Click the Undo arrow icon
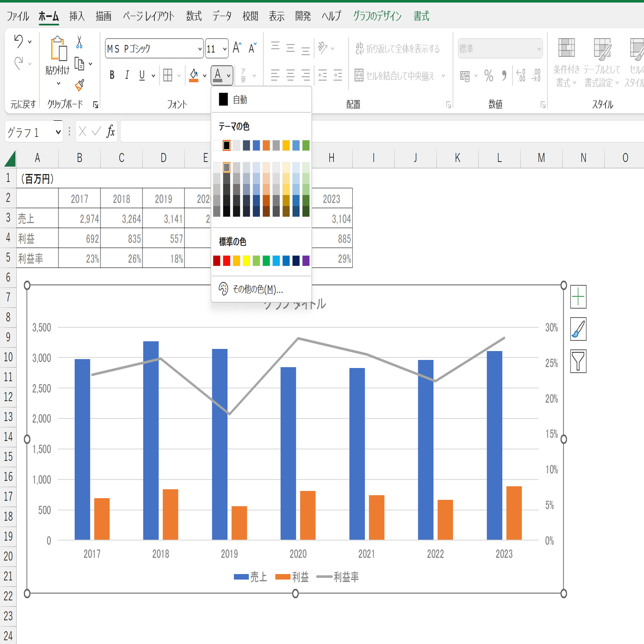 (x=19, y=41)
